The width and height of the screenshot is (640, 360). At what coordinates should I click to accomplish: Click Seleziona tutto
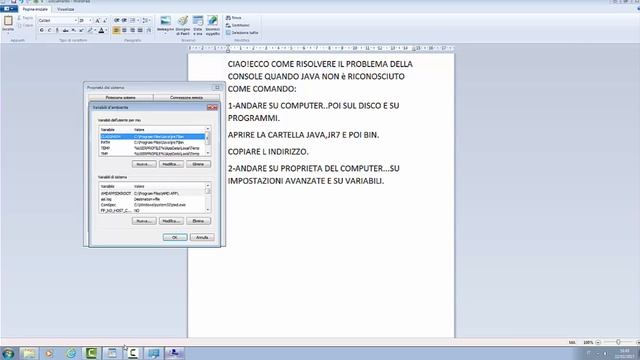242,33
